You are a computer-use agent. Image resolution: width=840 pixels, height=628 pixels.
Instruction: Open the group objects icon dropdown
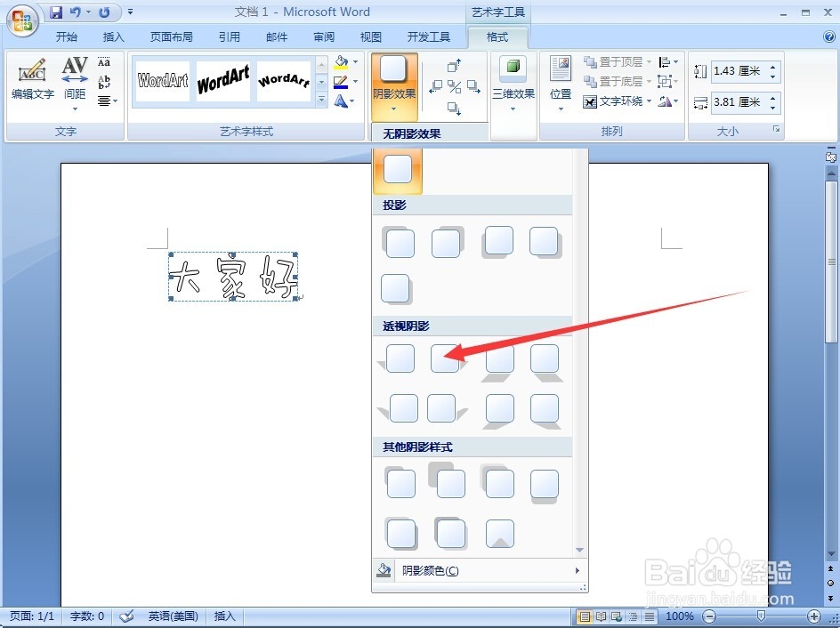point(668,81)
